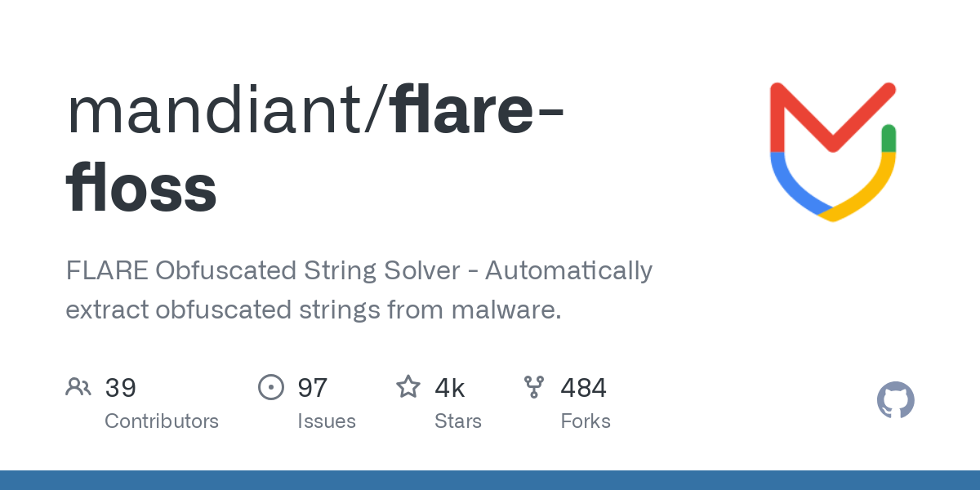
Task: Open the Contributors label
Action: (162, 421)
